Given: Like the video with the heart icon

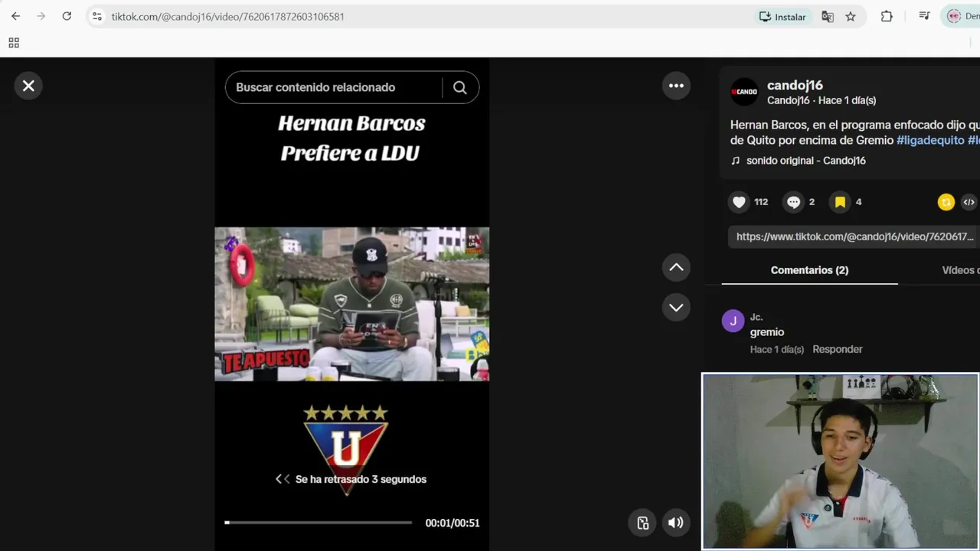Looking at the screenshot, I should coord(739,202).
